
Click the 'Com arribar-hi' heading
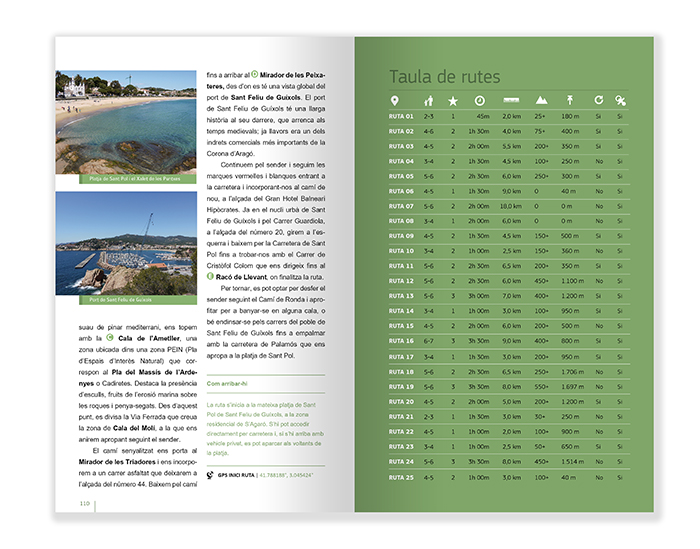pyautogui.click(x=227, y=383)
